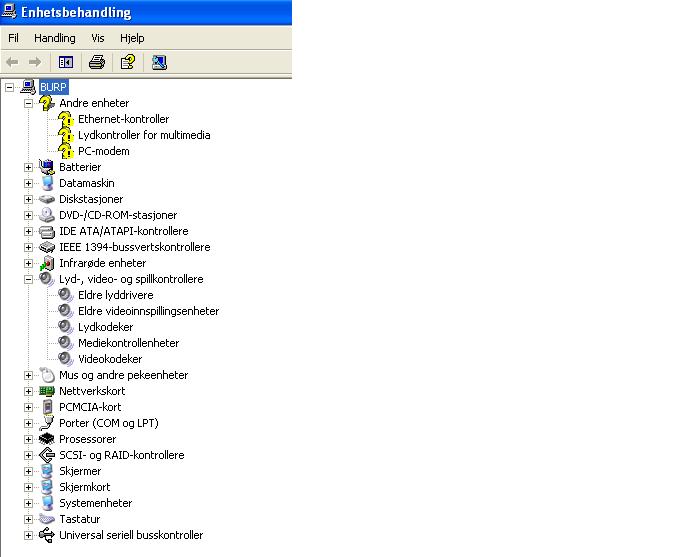Image resolution: width=700 pixels, height=557 pixels.
Task: Select Videokodeker item
Action: (110, 359)
